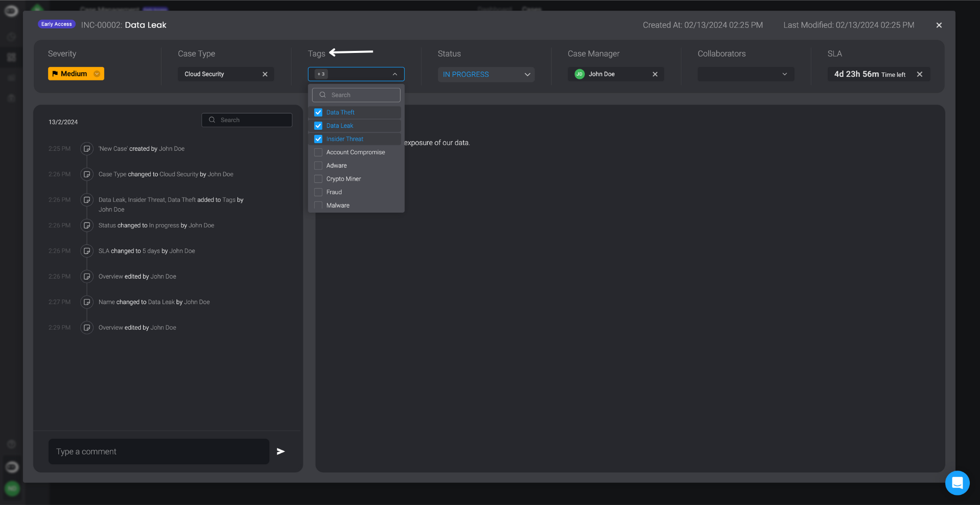Click the Data Leak case title
The width and height of the screenshot is (980, 505).
[146, 25]
